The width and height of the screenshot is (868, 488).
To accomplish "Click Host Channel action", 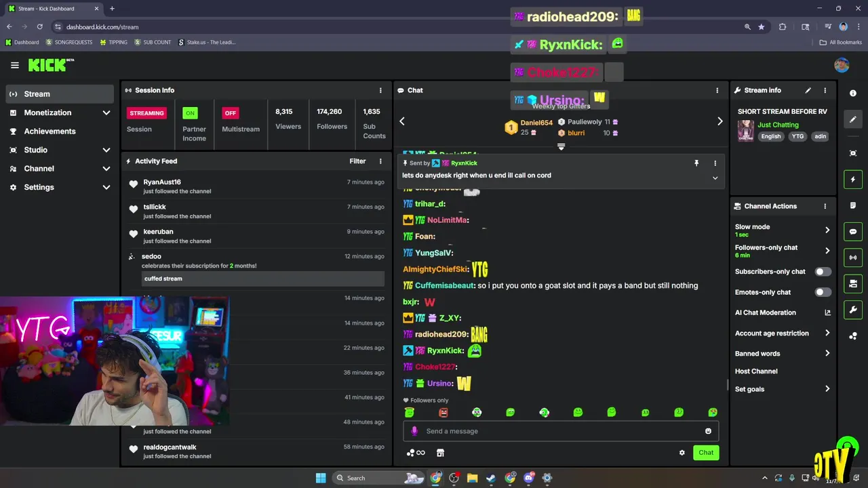I will (x=756, y=371).
